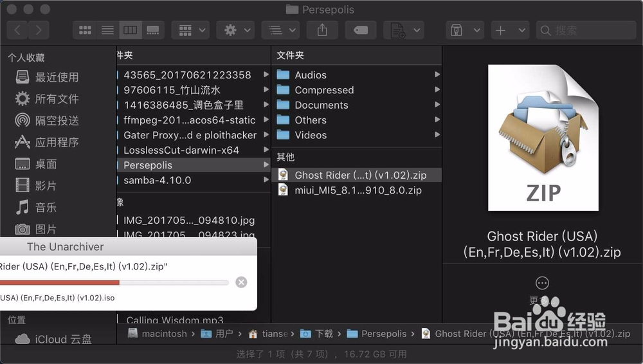The width and height of the screenshot is (643, 364).
Task: Expand arrow next to Audios
Action: (x=437, y=75)
